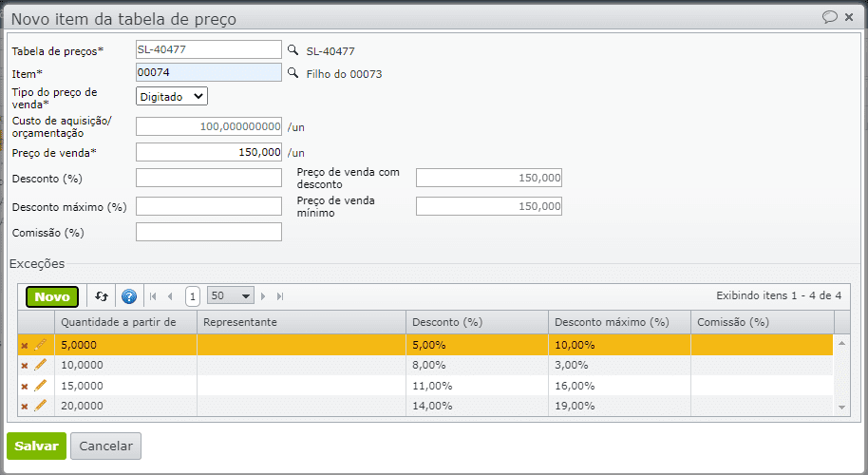The height and width of the screenshot is (475, 868).
Task: Click the comment bubble icon in title bar
Action: [x=829, y=17]
